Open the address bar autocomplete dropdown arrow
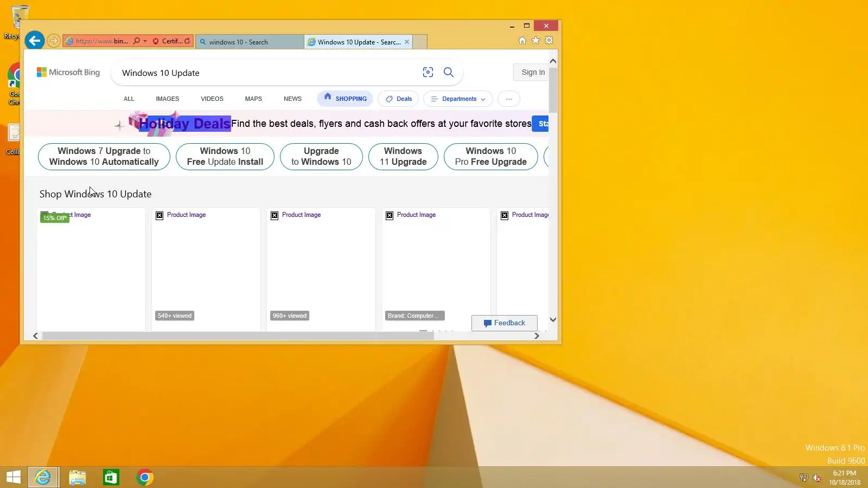This screenshot has width=868, height=488. point(145,41)
